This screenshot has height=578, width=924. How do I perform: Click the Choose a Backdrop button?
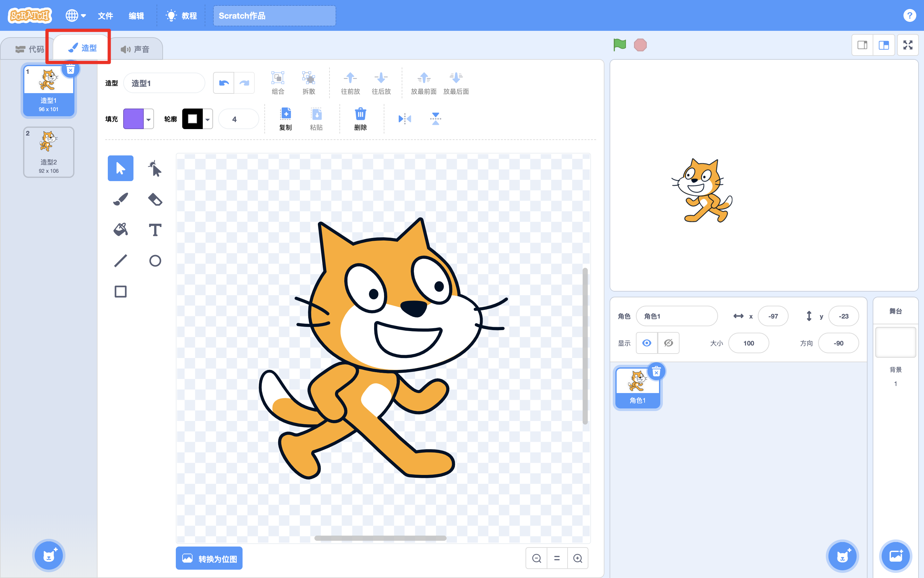[x=895, y=556]
